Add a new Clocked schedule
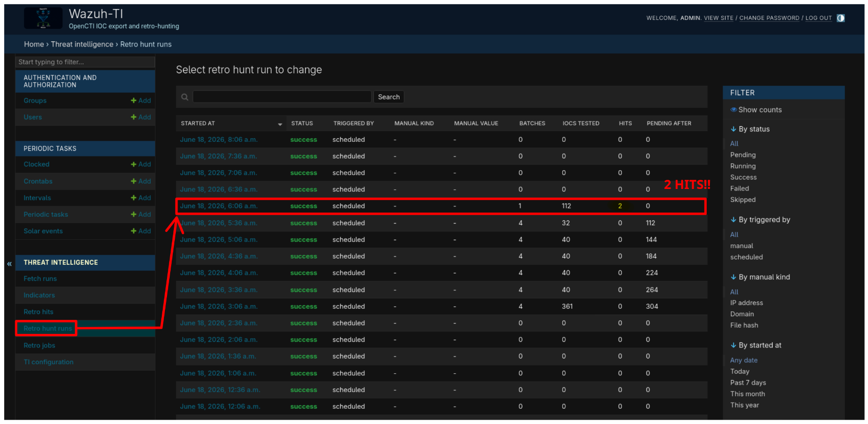This screenshot has height=424, width=868. click(141, 164)
